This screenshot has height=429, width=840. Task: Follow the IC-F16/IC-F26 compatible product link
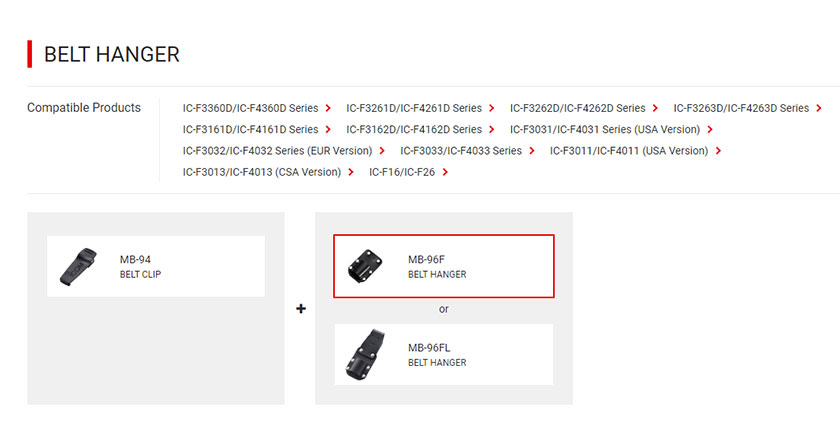(x=402, y=172)
